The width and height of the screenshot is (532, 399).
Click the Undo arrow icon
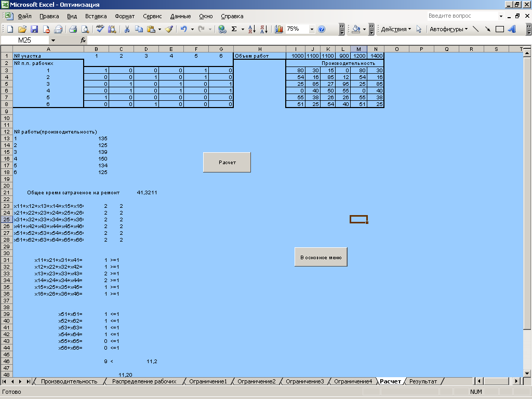point(184,29)
